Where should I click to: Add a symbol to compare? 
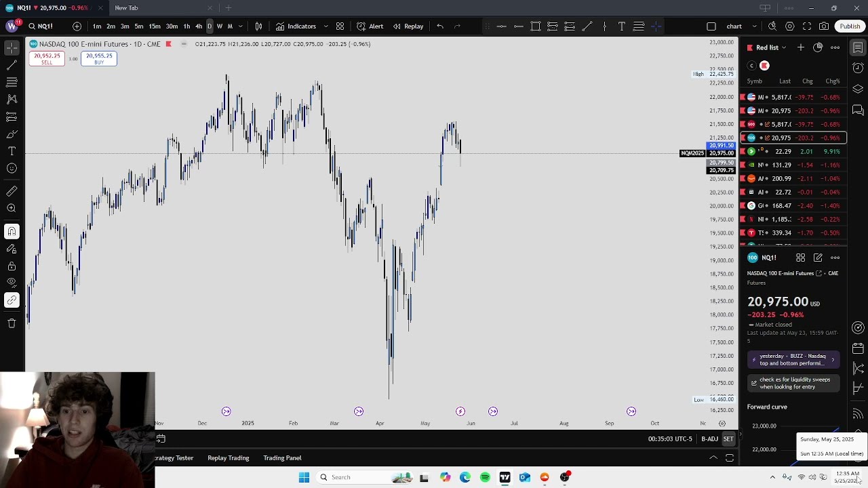pos(77,26)
